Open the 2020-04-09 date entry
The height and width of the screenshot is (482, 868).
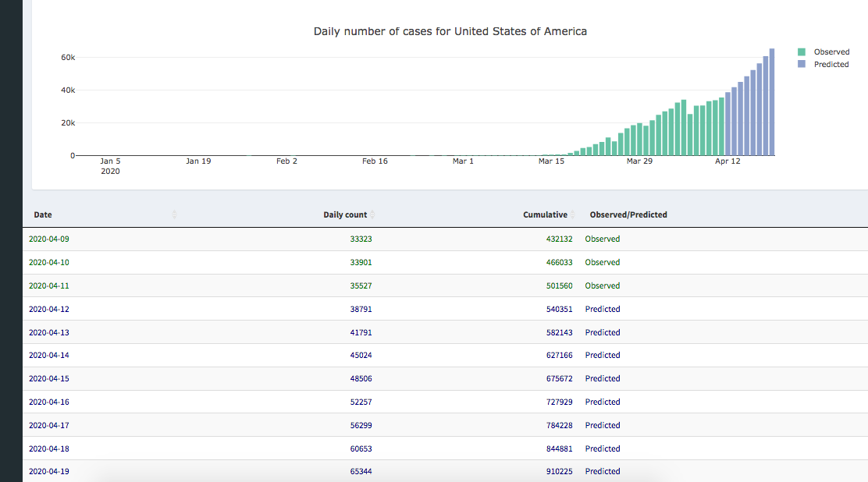click(x=48, y=239)
